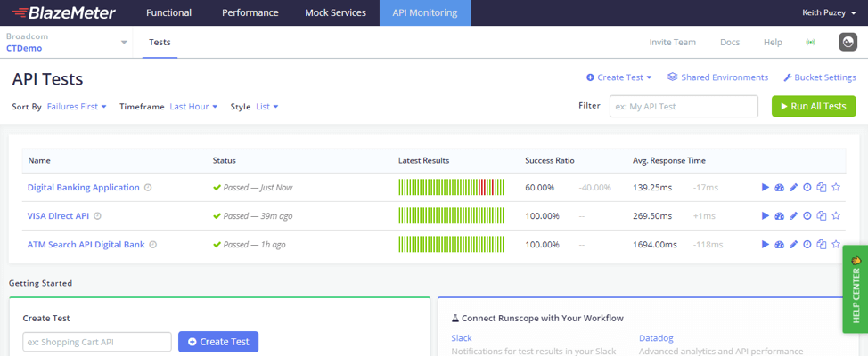Click info icon beside ATM Search API Digital Bank
This screenshot has width=868, height=356.
[153, 245]
